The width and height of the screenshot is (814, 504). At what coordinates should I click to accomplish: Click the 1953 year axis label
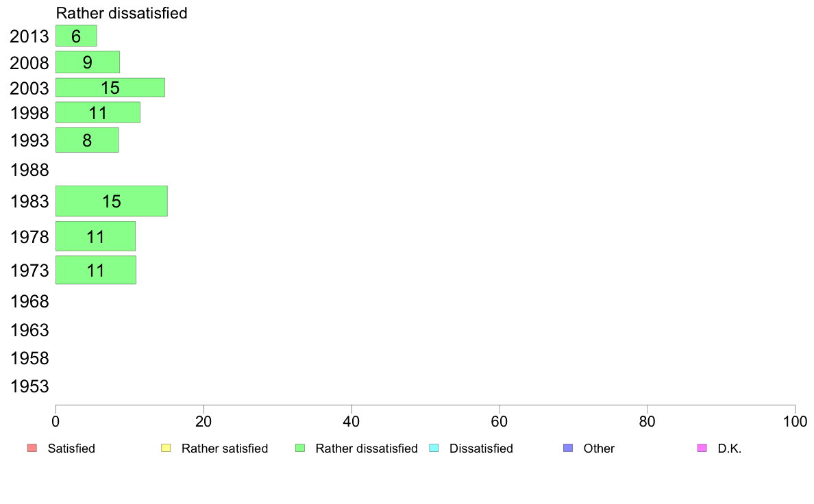[29, 386]
